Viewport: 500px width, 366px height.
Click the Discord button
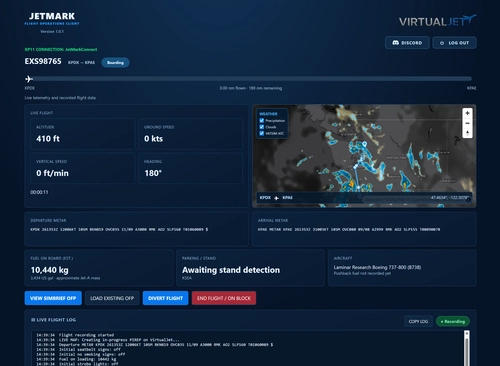407,43
